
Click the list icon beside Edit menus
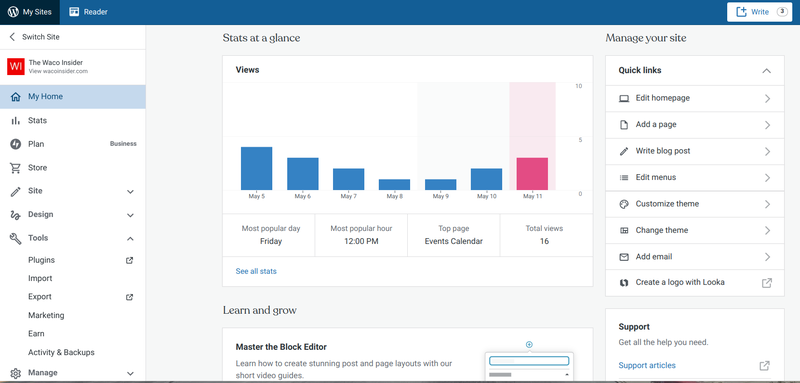click(x=624, y=177)
